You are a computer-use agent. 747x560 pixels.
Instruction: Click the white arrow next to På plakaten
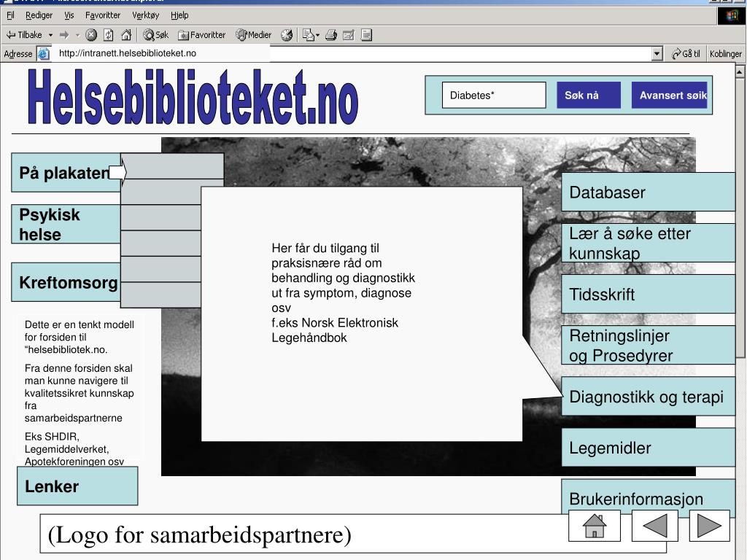click(x=117, y=172)
